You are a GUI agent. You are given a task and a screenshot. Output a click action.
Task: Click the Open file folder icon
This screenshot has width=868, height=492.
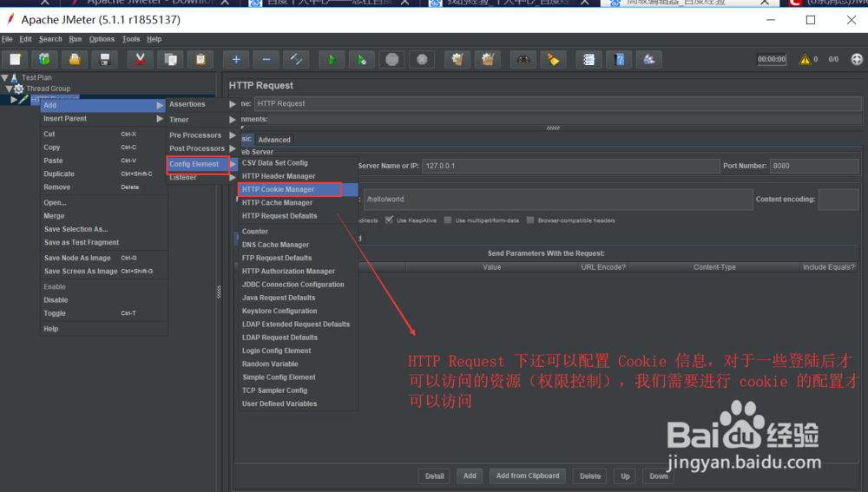coord(74,59)
